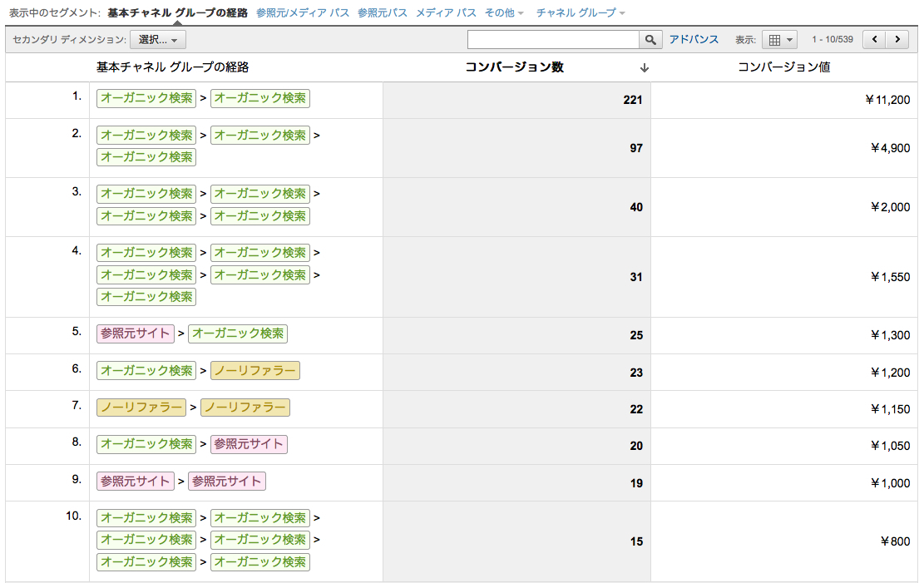Click 参照元サイト tag in row 5

[x=135, y=333]
